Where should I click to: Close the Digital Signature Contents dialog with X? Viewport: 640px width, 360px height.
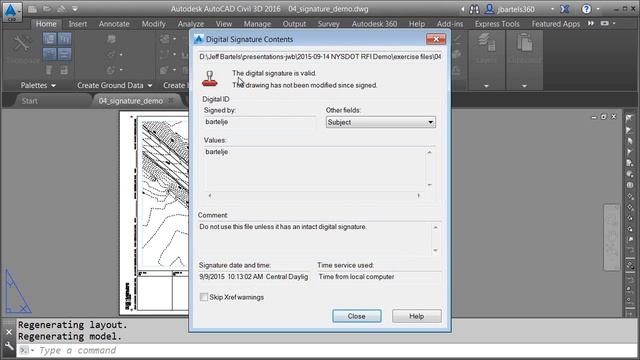436,39
